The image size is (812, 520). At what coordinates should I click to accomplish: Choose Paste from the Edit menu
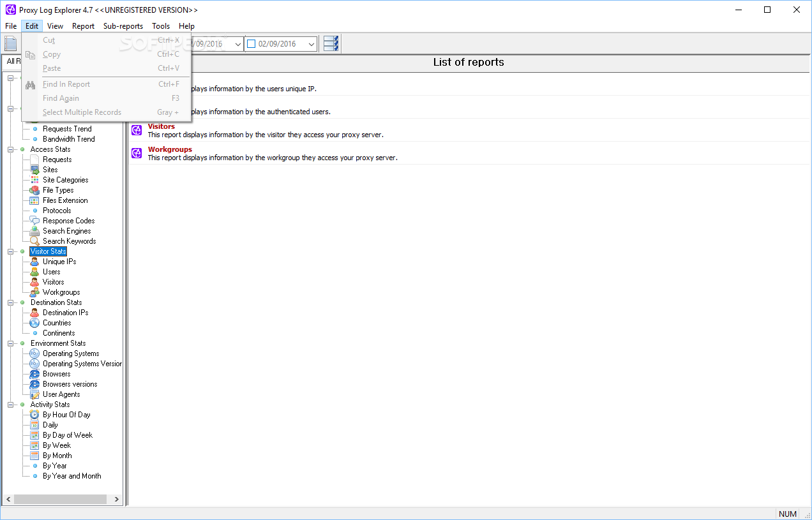click(x=107, y=68)
